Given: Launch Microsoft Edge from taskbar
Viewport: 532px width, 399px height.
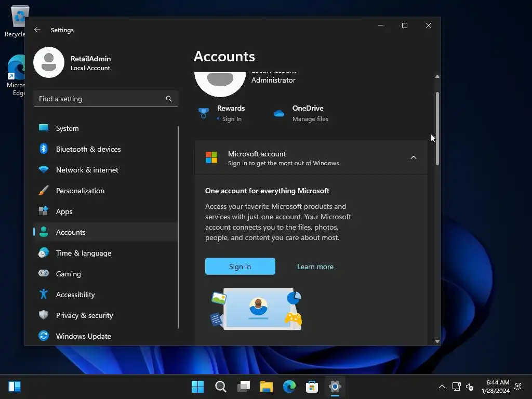Looking at the screenshot, I should click(289, 387).
